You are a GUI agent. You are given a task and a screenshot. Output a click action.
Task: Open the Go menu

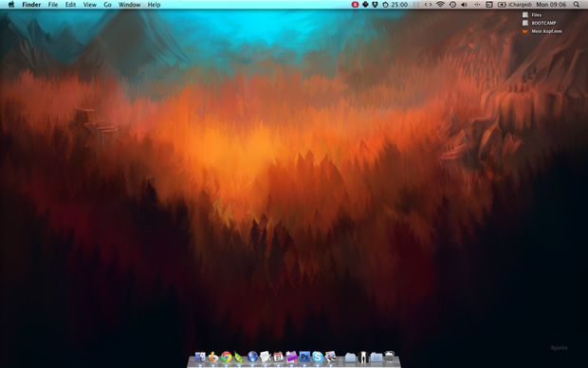(107, 5)
